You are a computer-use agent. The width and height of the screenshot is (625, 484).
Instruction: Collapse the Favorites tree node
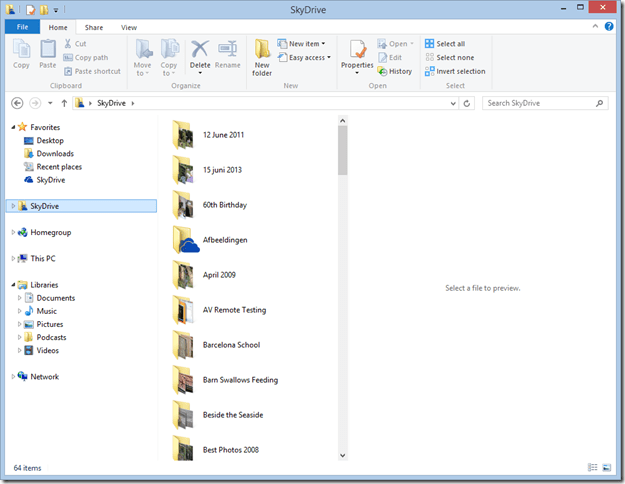point(13,127)
